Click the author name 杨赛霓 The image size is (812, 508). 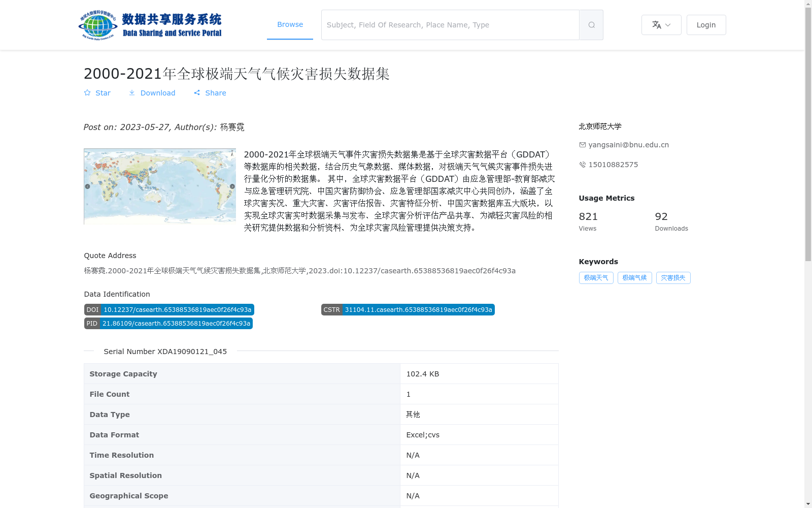[x=232, y=127]
